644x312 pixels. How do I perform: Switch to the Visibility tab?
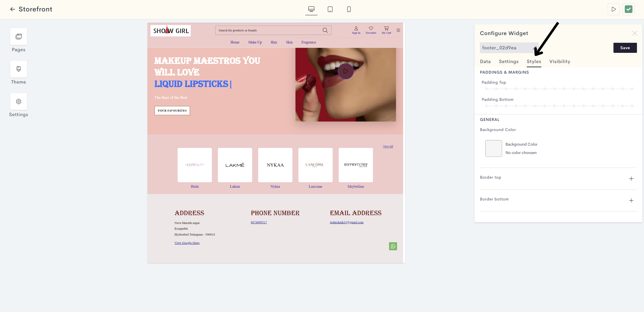point(559,62)
